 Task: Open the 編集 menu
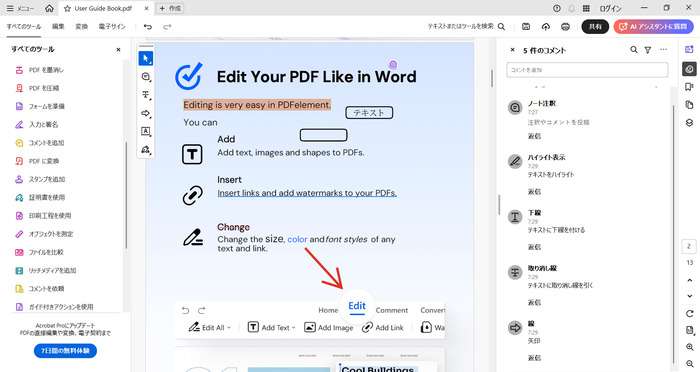[58, 27]
